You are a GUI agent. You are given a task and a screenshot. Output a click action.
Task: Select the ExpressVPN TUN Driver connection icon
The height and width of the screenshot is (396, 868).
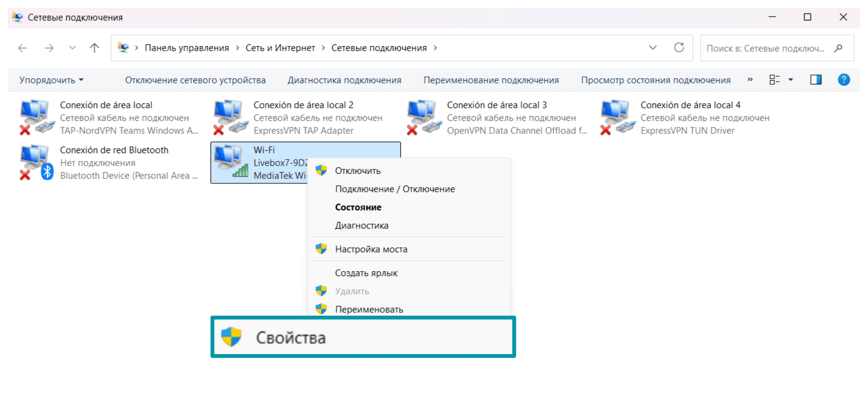click(x=616, y=117)
